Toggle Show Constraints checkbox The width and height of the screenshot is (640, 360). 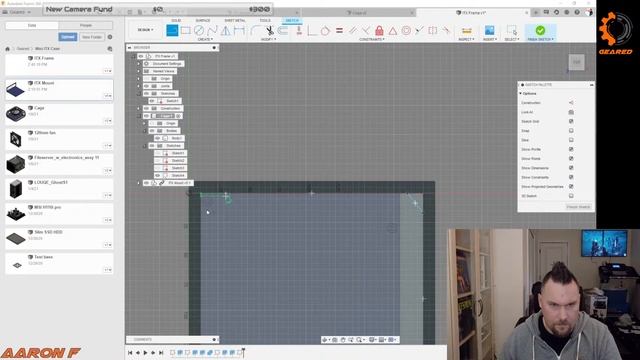coord(571,177)
